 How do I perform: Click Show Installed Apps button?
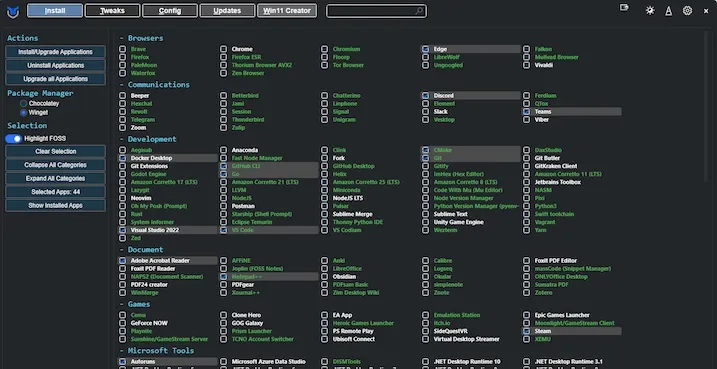55,205
